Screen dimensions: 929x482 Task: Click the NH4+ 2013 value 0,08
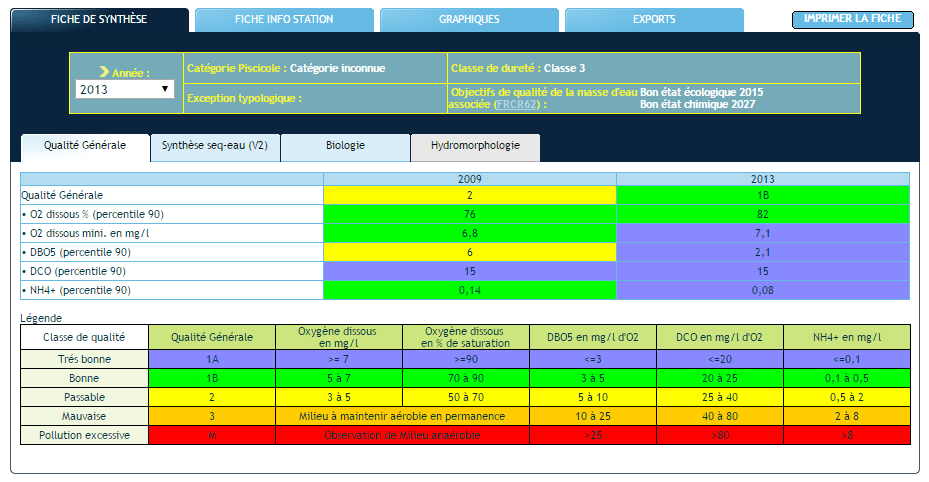tap(762, 290)
